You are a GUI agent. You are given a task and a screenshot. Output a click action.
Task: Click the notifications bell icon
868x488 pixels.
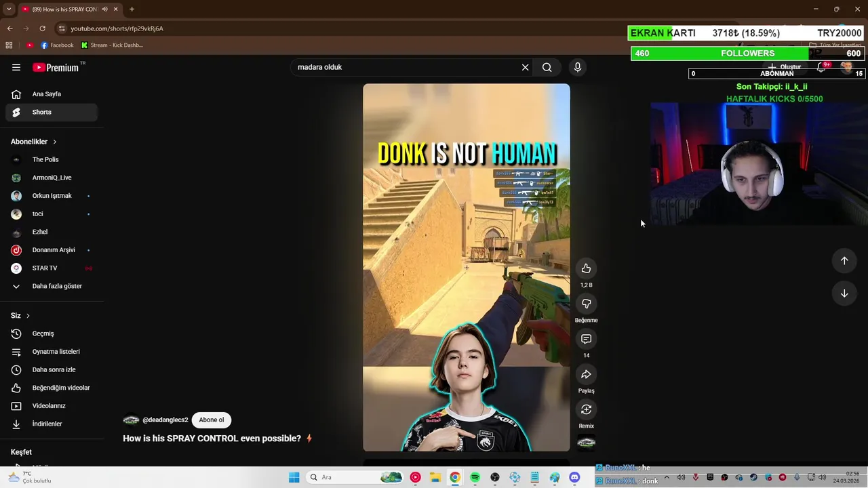[x=821, y=67]
